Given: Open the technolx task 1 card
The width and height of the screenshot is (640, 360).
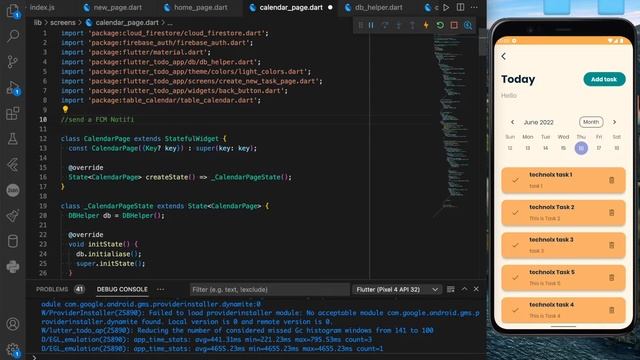Looking at the screenshot, I should click(563, 180).
